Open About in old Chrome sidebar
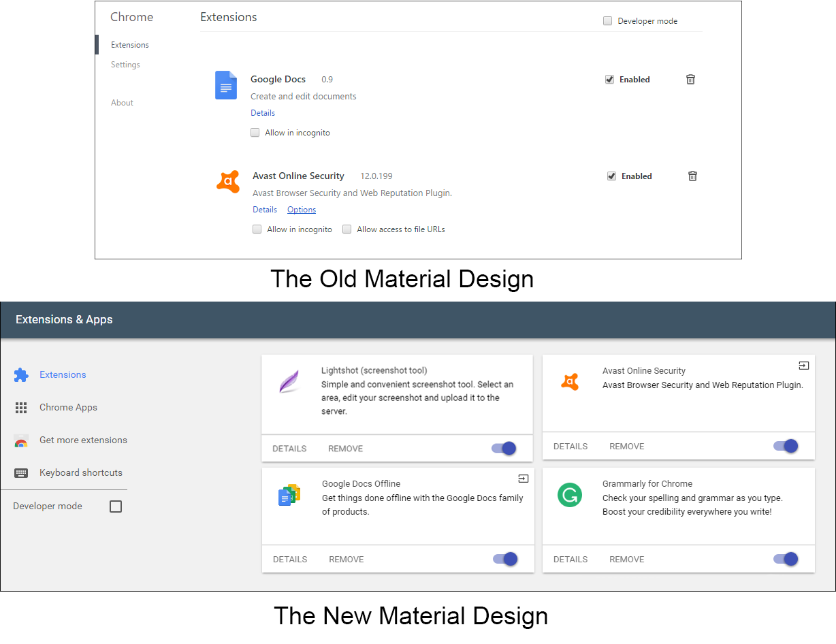This screenshot has width=836, height=644. point(122,103)
